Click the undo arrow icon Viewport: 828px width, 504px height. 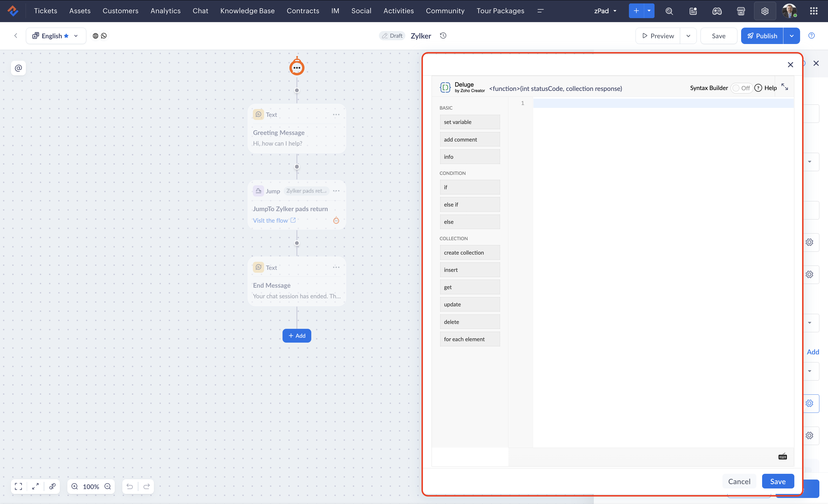(130, 486)
